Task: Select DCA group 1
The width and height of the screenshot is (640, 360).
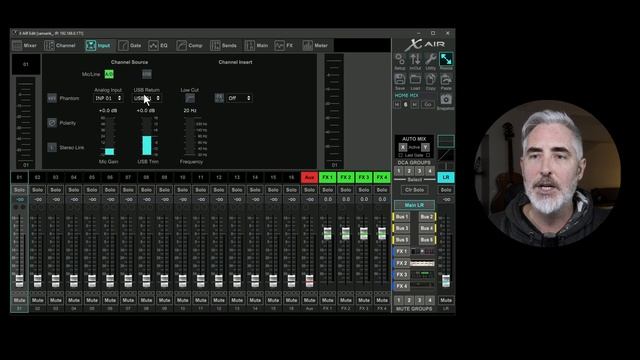Action: [x=399, y=171]
